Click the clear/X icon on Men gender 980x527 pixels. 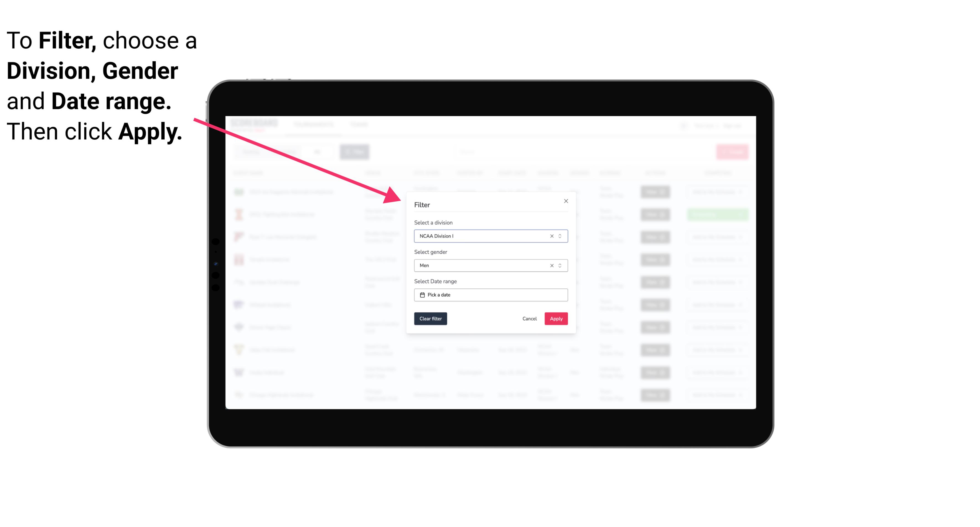(x=551, y=265)
